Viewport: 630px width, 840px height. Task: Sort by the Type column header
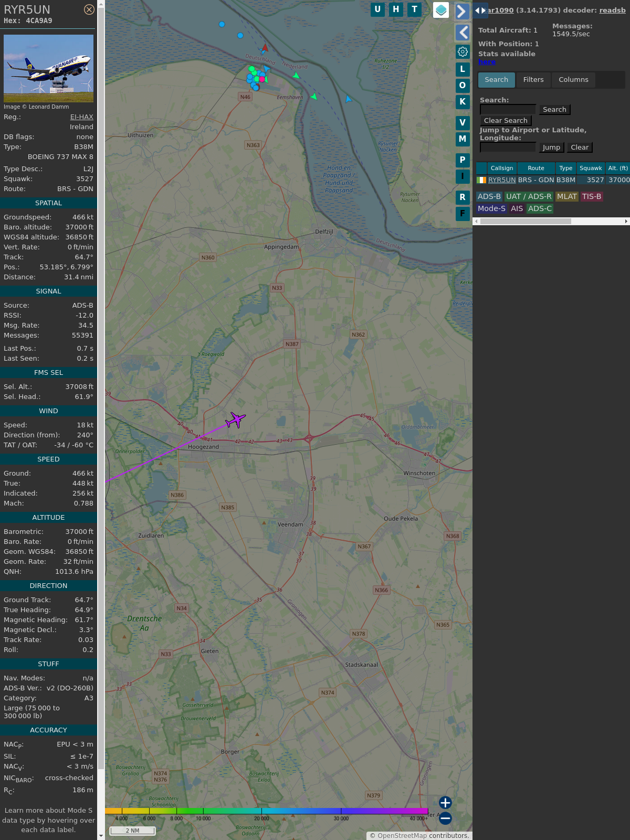[x=566, y=169]
